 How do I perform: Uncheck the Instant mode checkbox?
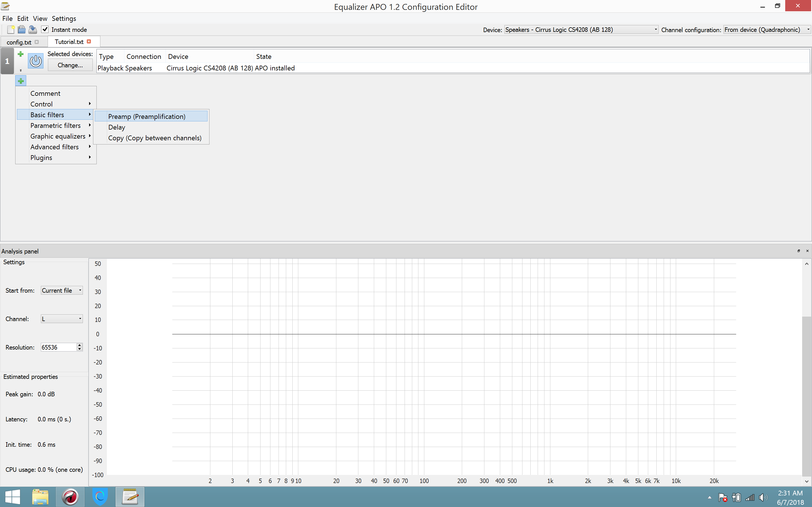45,29
